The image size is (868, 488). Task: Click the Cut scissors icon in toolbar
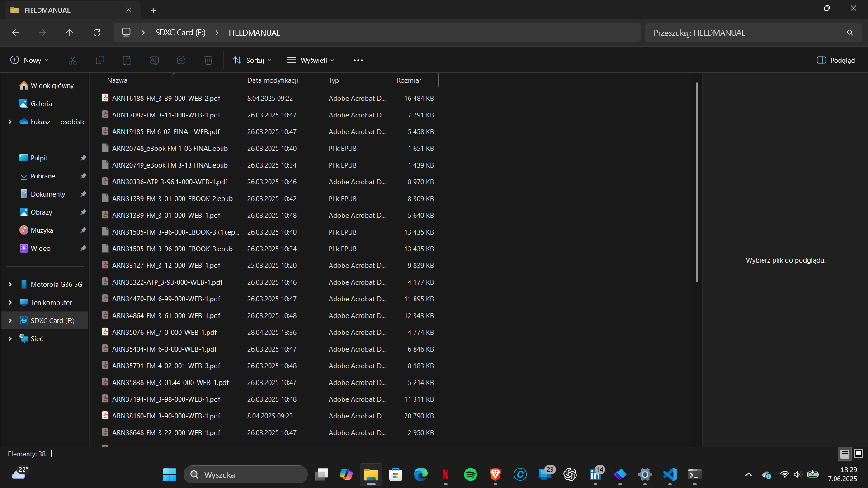(x=73, y=60)
